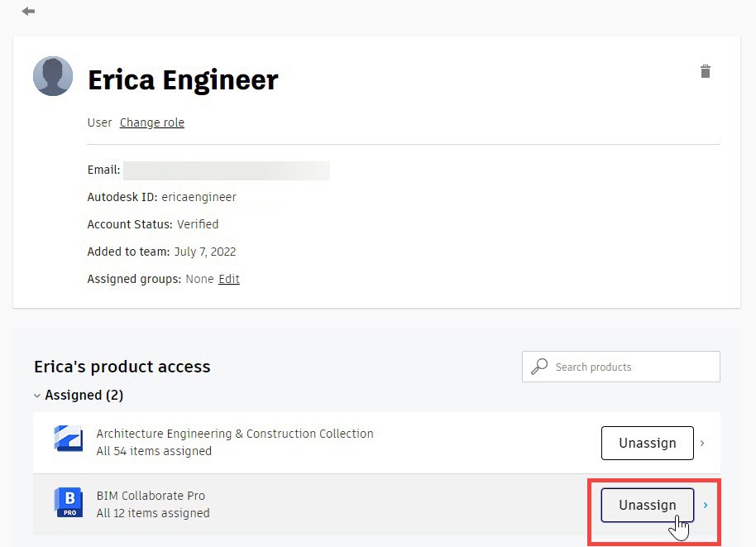Screen dimensions: 756x547
Task: Unassign BIM Collaborate Pro
Action: (647, 505)
